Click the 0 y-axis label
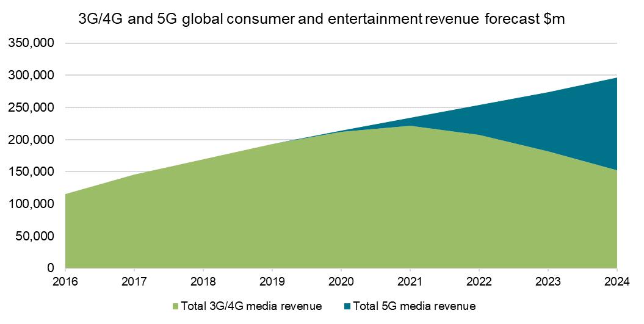 (x=51, y=268)
